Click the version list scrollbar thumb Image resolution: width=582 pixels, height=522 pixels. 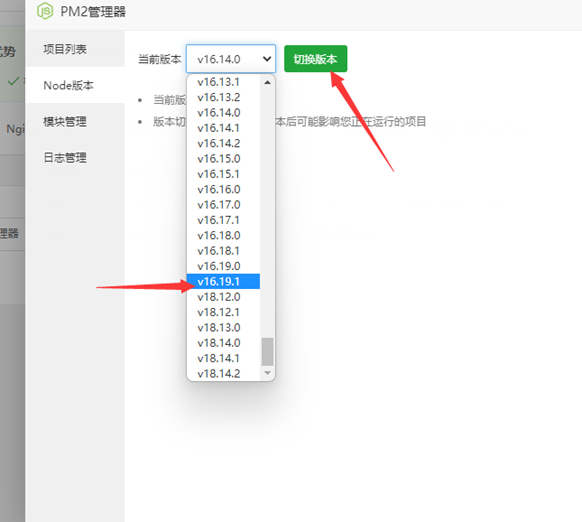(267, 352)
